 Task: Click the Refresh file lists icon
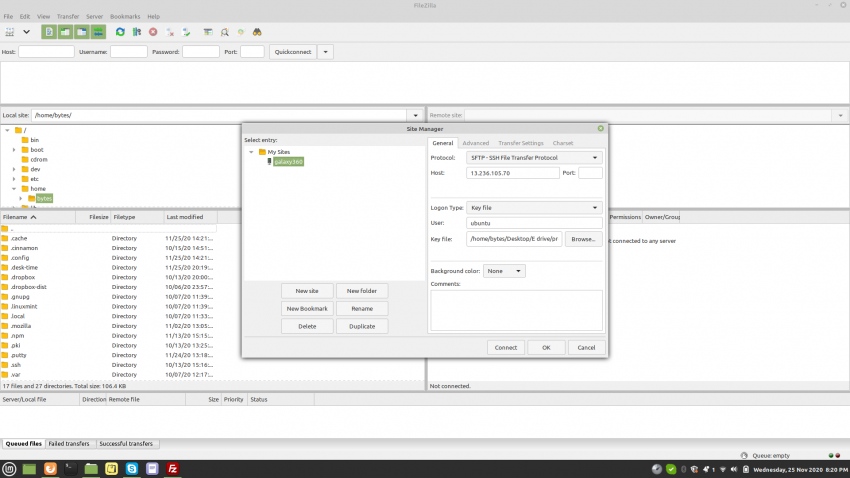point(120,32)
